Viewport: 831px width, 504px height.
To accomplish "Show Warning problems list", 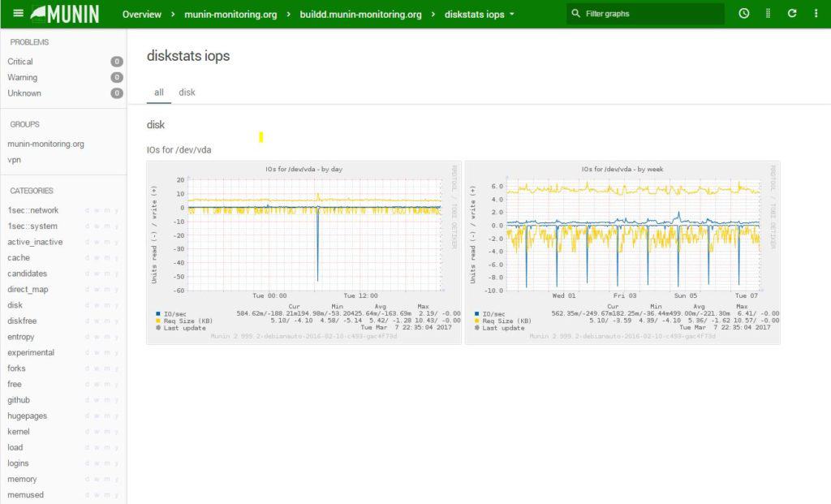I will point(22,77).
